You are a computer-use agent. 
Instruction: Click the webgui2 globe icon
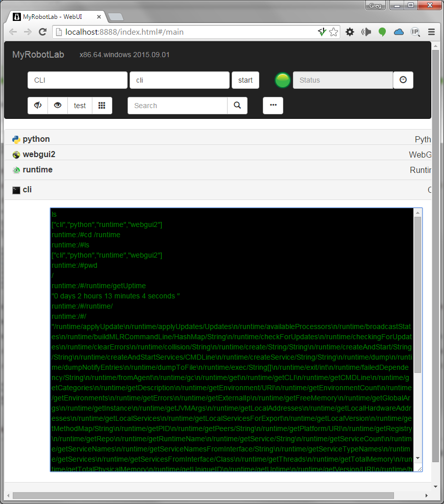tap(16, 155)
